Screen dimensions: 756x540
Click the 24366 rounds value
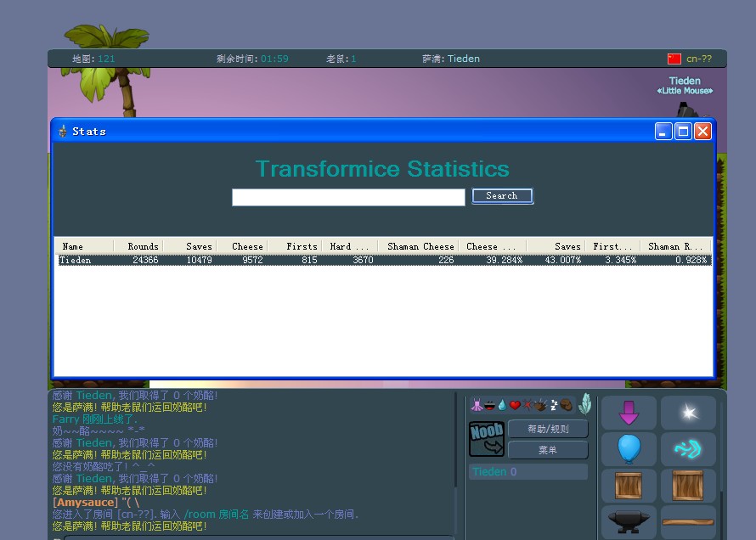coord(145,260)
